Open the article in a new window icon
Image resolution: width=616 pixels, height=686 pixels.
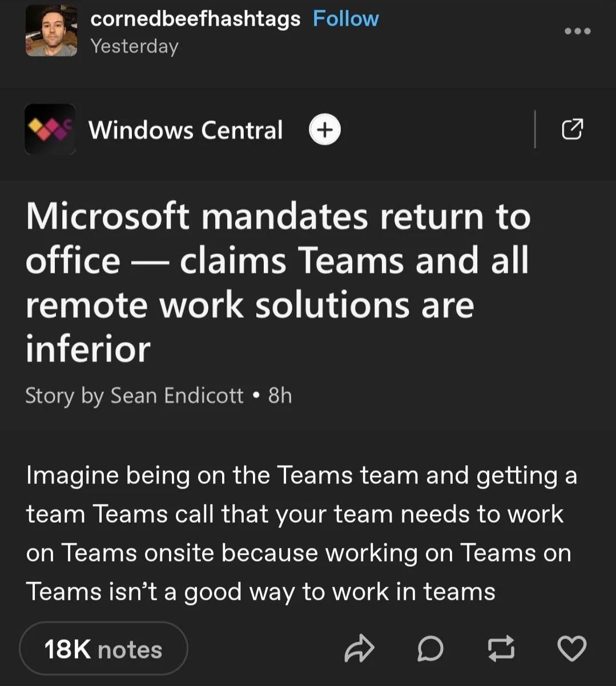(x=573, y=130)
